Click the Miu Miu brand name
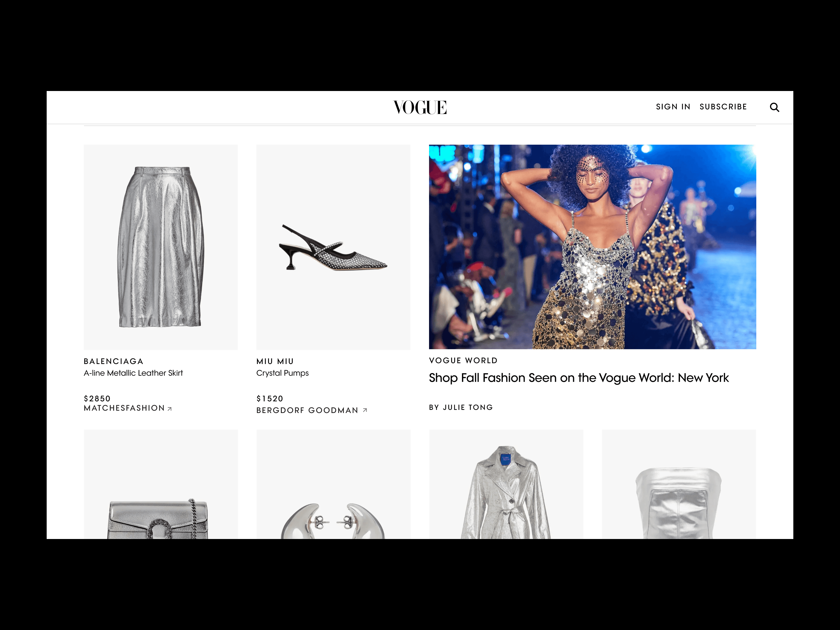The image size is (840, 630). point(275,361)
